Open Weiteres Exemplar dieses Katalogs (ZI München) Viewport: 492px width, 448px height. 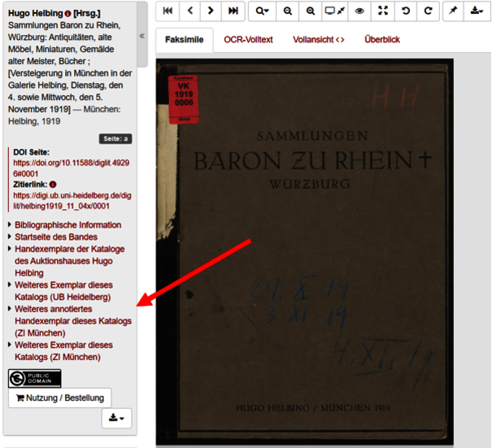point(63,351)
